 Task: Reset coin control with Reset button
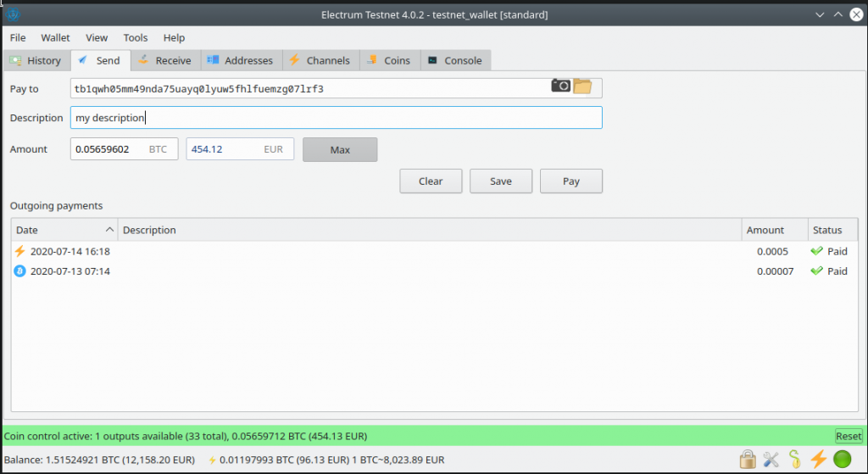849,436
